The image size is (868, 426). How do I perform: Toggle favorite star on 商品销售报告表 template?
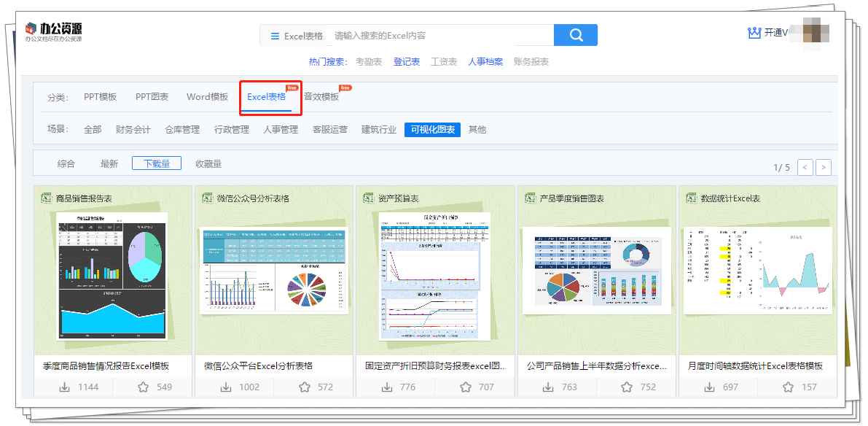pos(143,389)
